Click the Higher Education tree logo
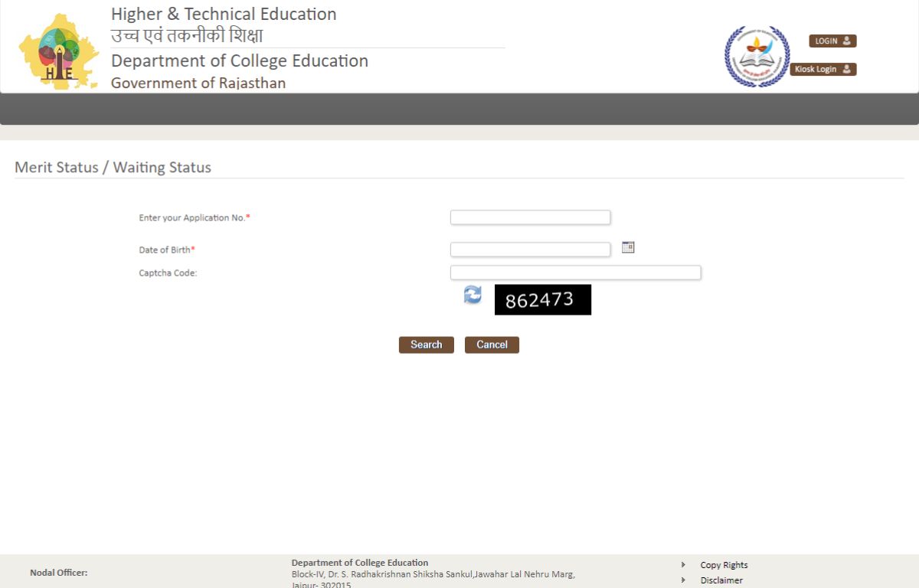Image resolution: width=919 pixels, height=588 pixels. point(58,51)
